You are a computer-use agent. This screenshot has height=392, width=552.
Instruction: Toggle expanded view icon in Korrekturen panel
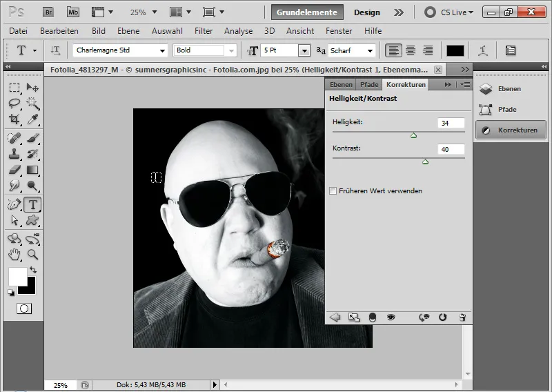[x=354, y=317]
